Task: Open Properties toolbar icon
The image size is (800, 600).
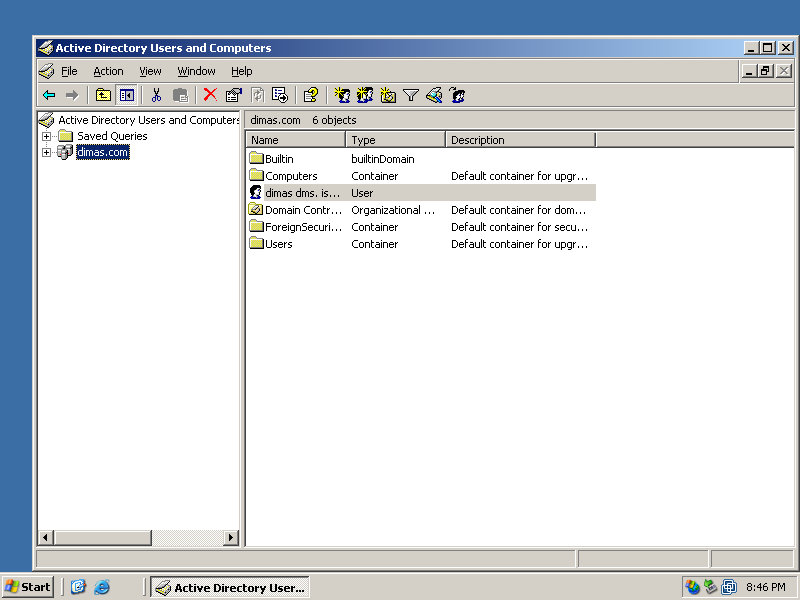Action: click(234, 95)
